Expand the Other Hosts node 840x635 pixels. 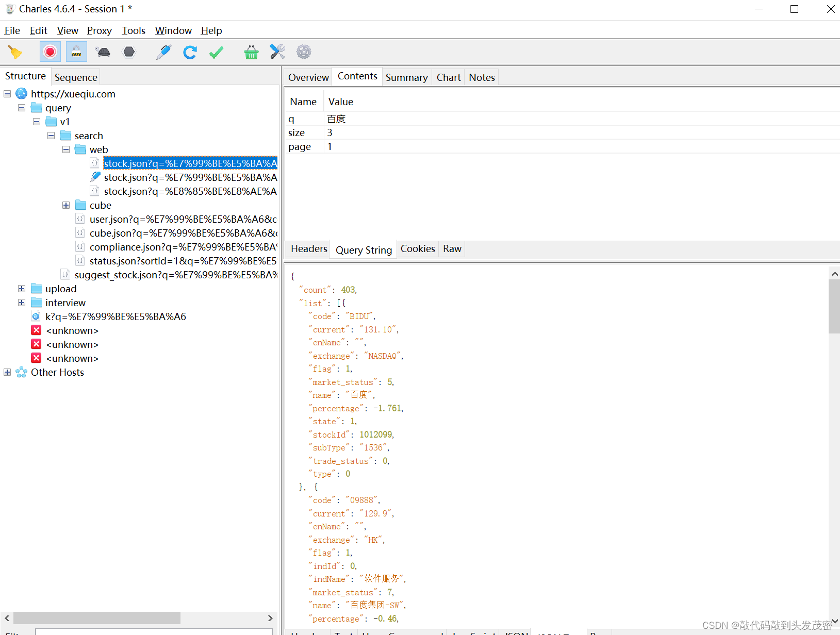point(7,372)
